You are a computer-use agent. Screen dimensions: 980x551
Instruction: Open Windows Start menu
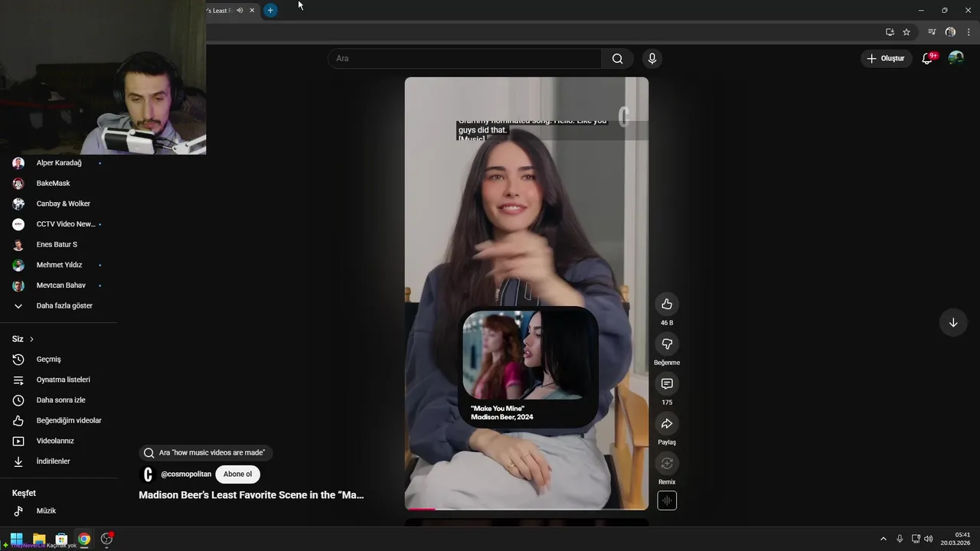click(16, 539)
